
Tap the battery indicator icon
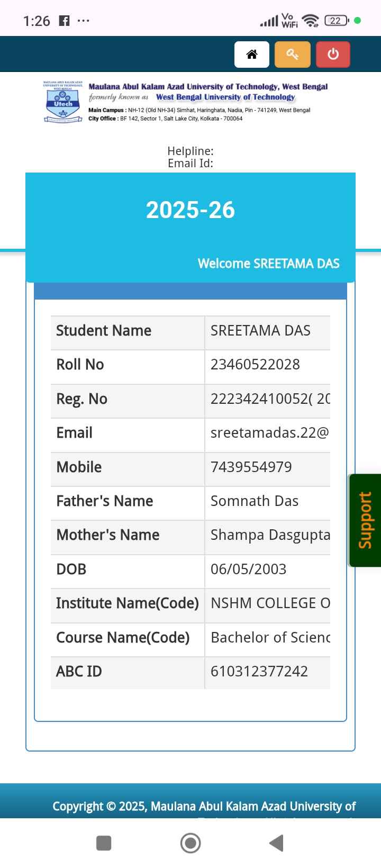pyautogui.click(x=337, y=21)
